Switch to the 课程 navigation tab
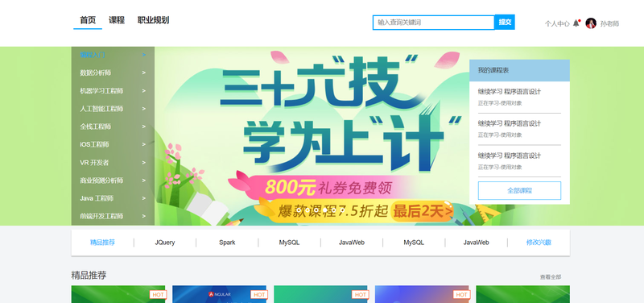This screenshot has width=644, height=303. 117,20
